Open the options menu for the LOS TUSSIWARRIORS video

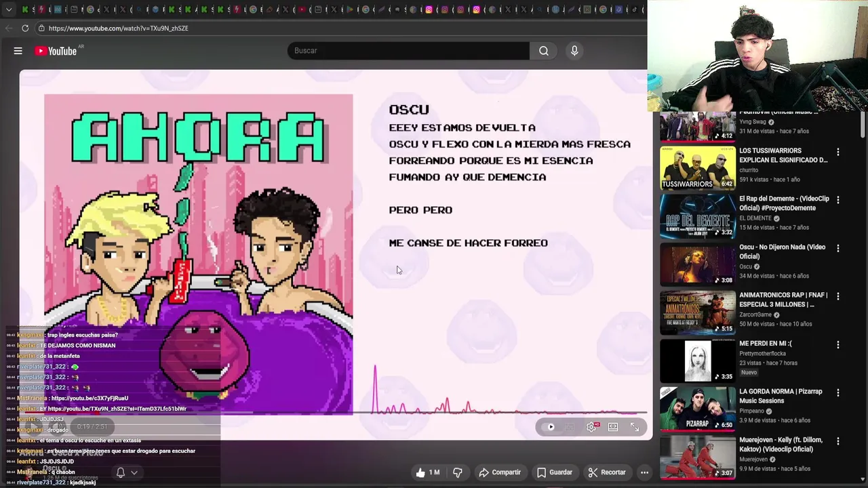coord(838,152)
